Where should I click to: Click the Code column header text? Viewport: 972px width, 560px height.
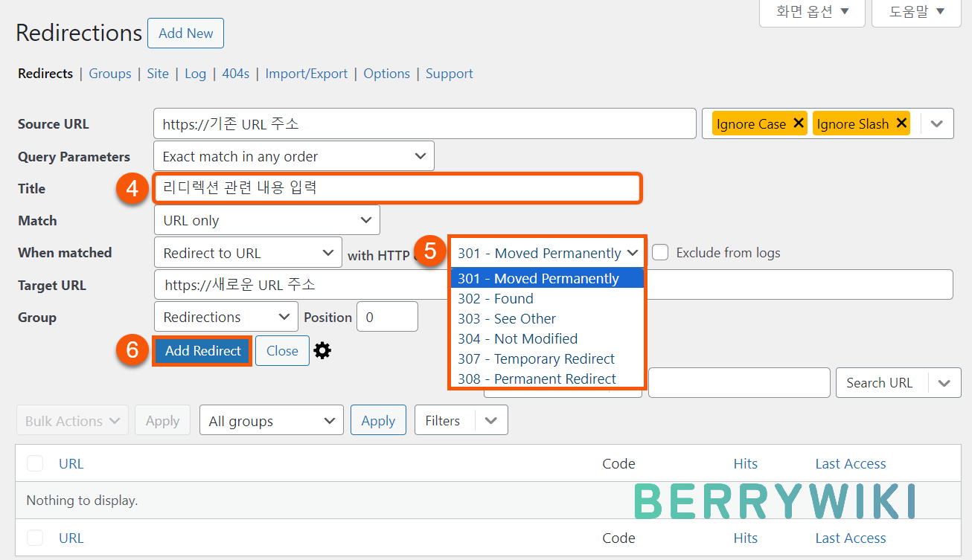(618, 463)
